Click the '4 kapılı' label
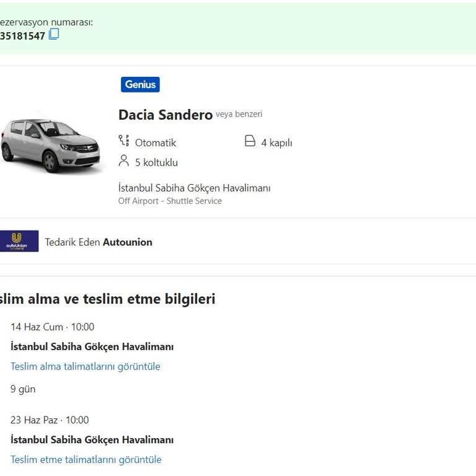Screen dimensions: 476x476 coord(276,143)
